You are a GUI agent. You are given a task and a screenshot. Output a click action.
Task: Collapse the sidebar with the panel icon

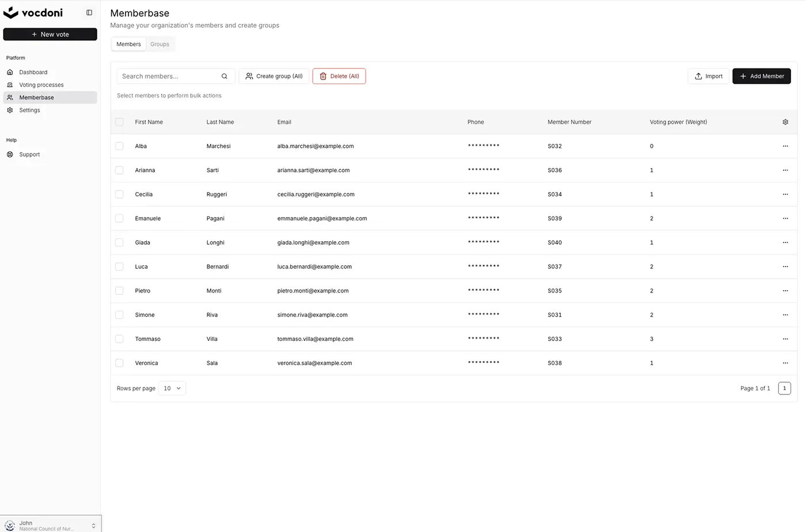coord(89,13)
